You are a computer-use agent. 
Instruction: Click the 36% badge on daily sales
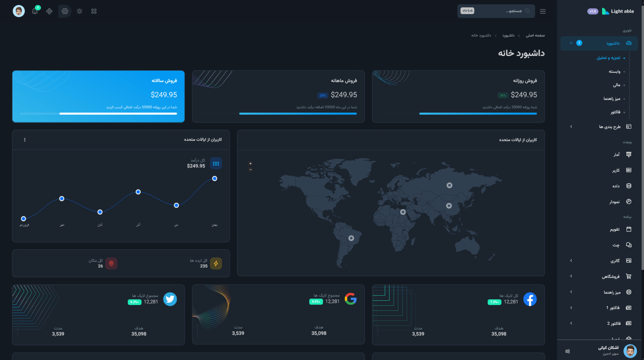503,95
